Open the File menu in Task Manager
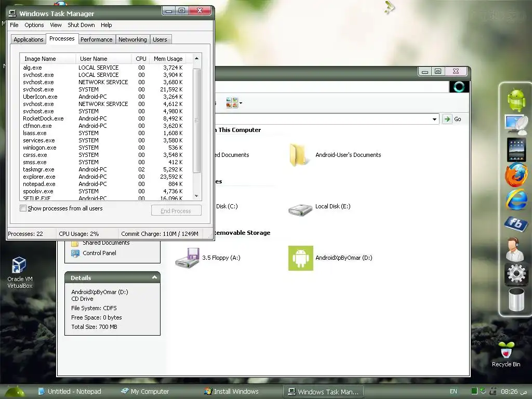Screen dimensions: 532x399 pyautogui.click(x=14, y=25)
